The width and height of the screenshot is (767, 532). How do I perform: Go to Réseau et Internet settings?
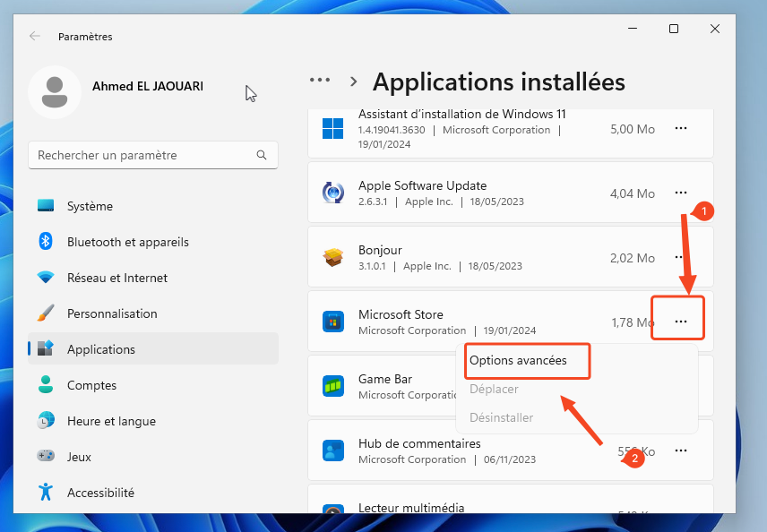point(116,278)
